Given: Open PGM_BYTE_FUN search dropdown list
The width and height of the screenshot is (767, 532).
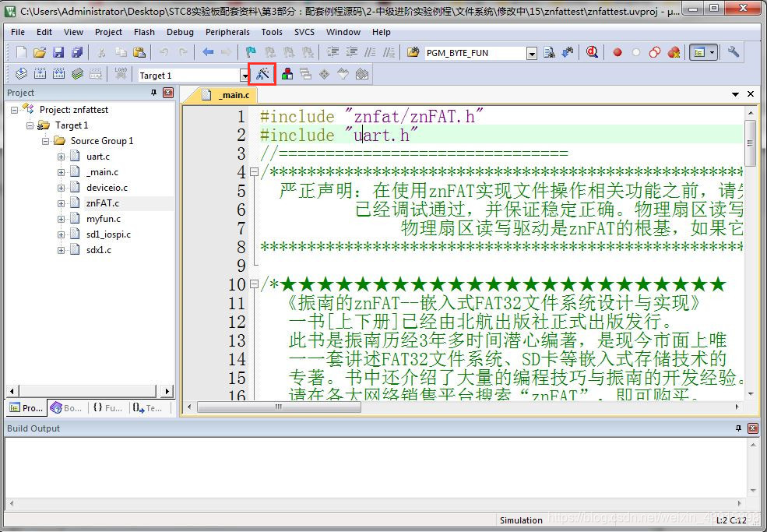Looking at the screenshot, I should (x=532, y=53).
